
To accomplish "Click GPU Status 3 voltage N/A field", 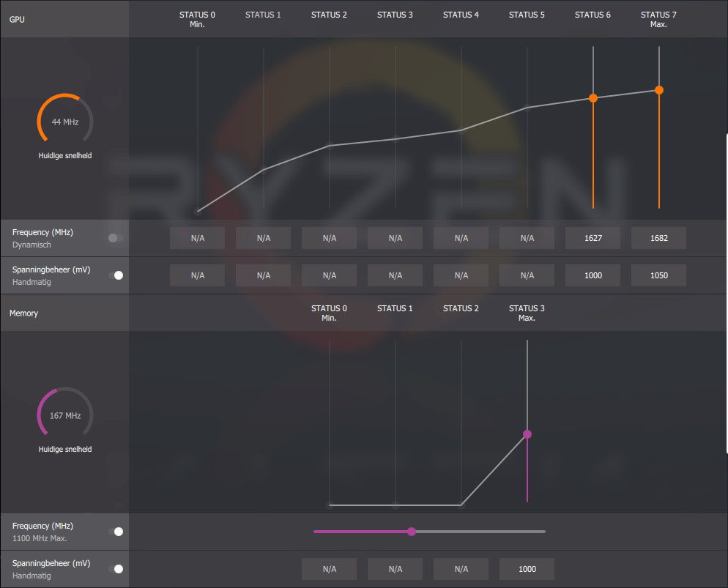I will tap(395, 275).
